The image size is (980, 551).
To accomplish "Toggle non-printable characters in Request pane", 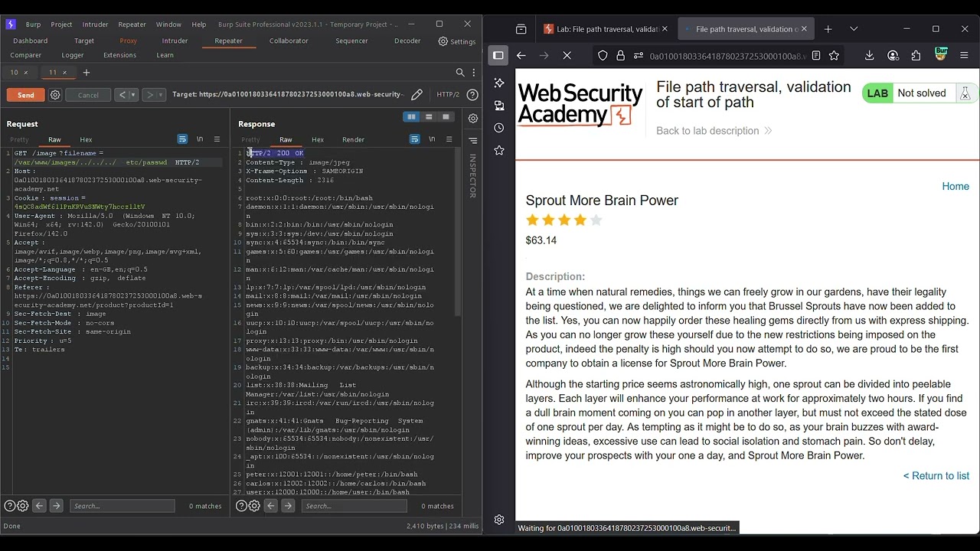I will pos(200,139).
